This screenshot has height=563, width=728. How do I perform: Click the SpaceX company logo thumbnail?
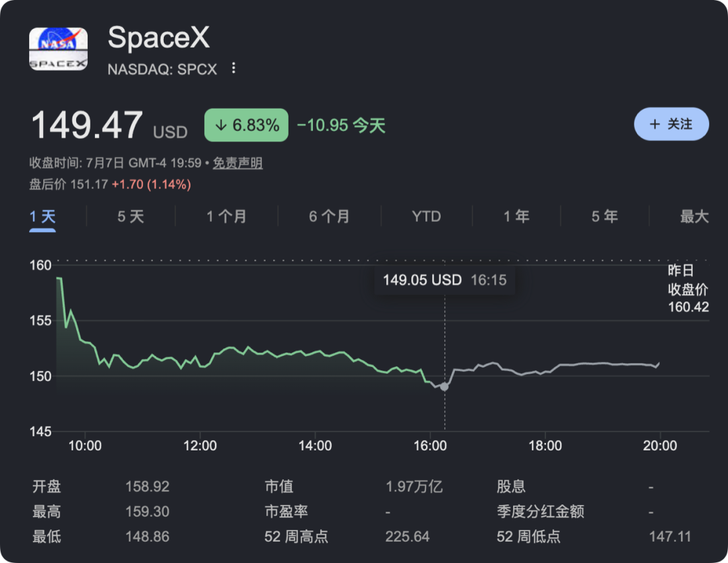pyautogui.click(x=58, y=49)
